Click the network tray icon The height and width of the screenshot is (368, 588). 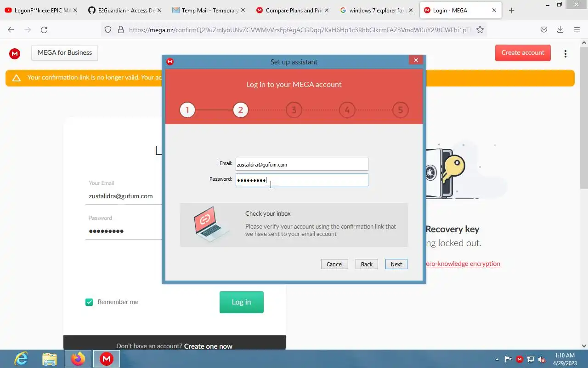coord(531,359)
